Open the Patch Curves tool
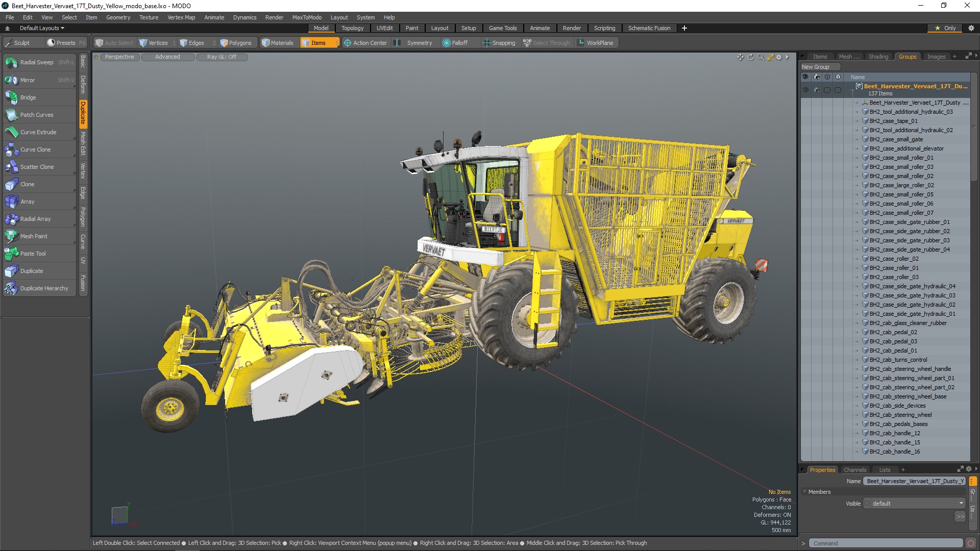 coord(39,115)
